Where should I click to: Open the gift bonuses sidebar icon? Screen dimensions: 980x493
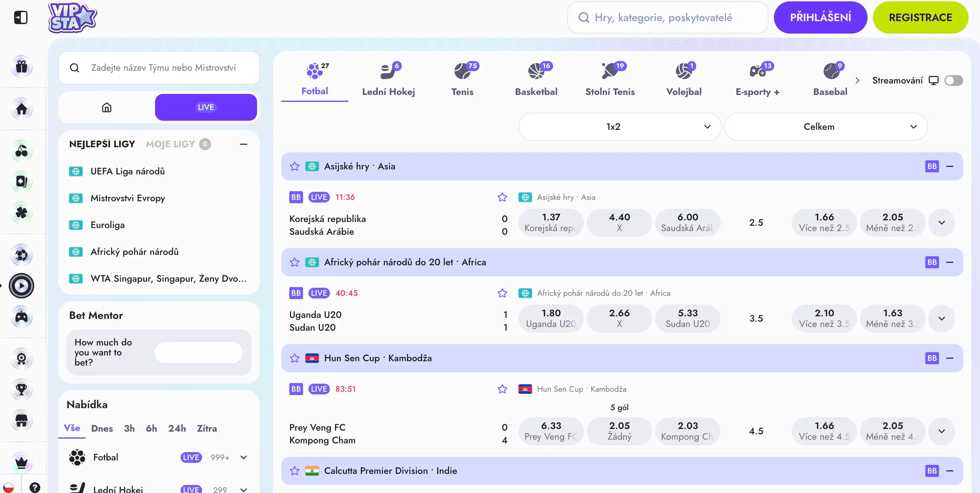[22, 67]
